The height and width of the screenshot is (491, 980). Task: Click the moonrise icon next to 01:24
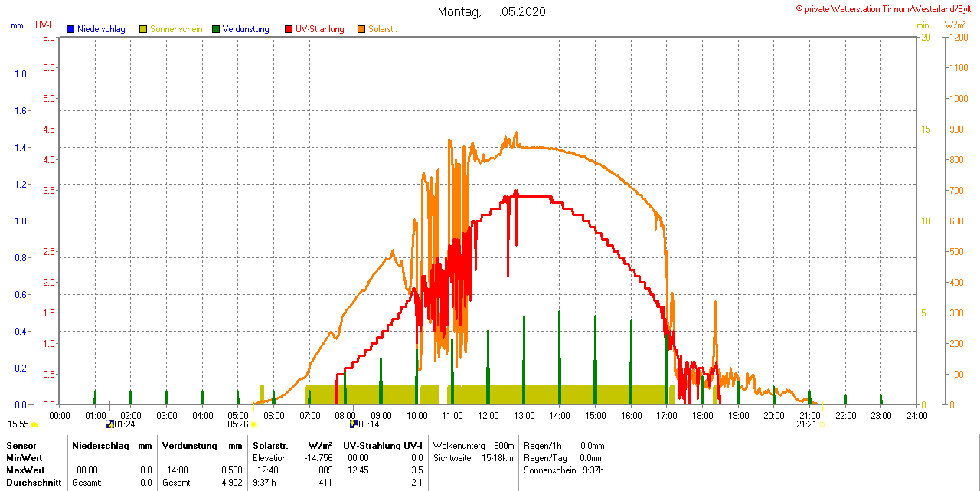click(109, 423)
